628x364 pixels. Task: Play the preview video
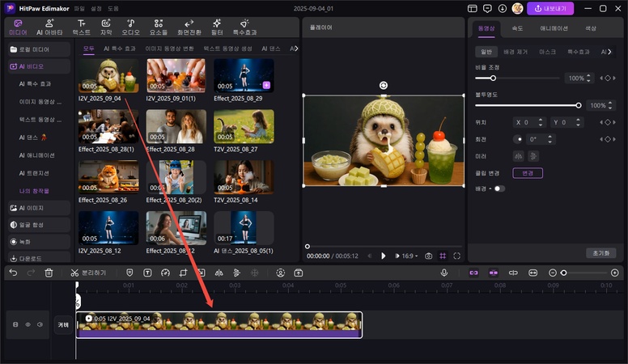click(384, 256)
